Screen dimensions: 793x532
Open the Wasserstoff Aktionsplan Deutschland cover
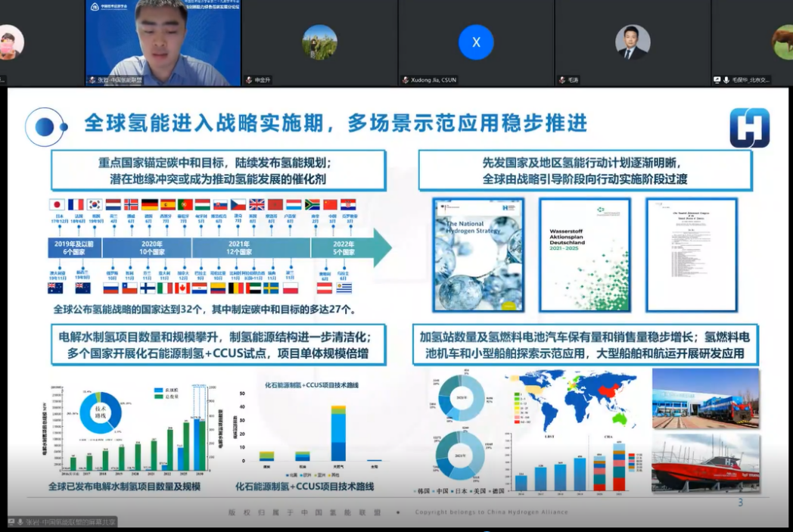coord(585,254)
